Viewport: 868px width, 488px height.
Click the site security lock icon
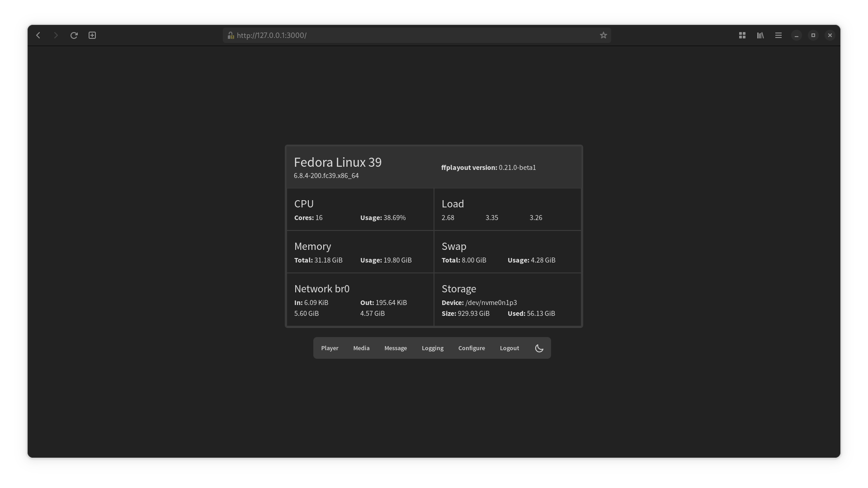click(231, 35)
